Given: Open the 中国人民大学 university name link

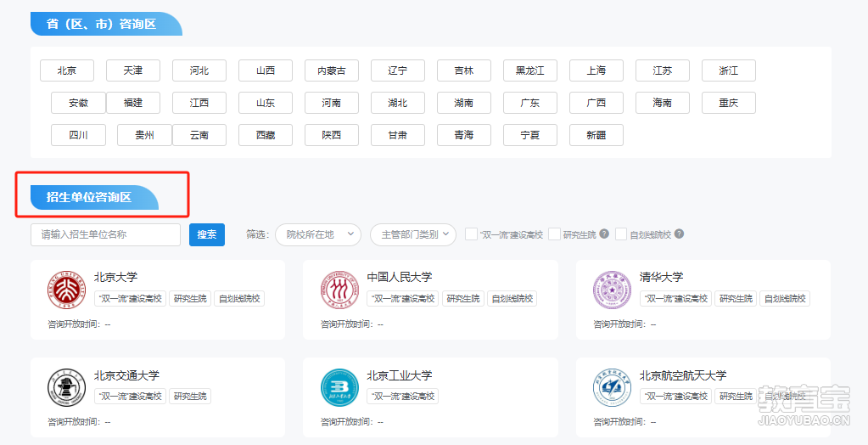Looking at the screenshot, I should (399, 277).
